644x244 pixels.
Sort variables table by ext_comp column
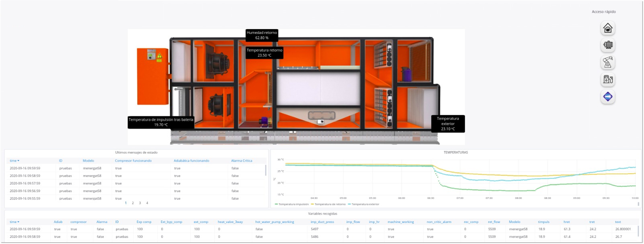(x=201, y=222)
